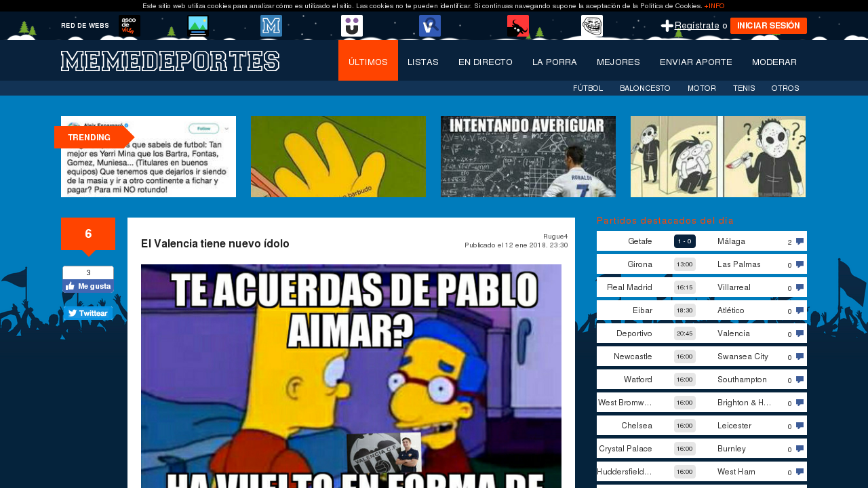Go to Memedeportes home via logo

[x=170, y=61]
